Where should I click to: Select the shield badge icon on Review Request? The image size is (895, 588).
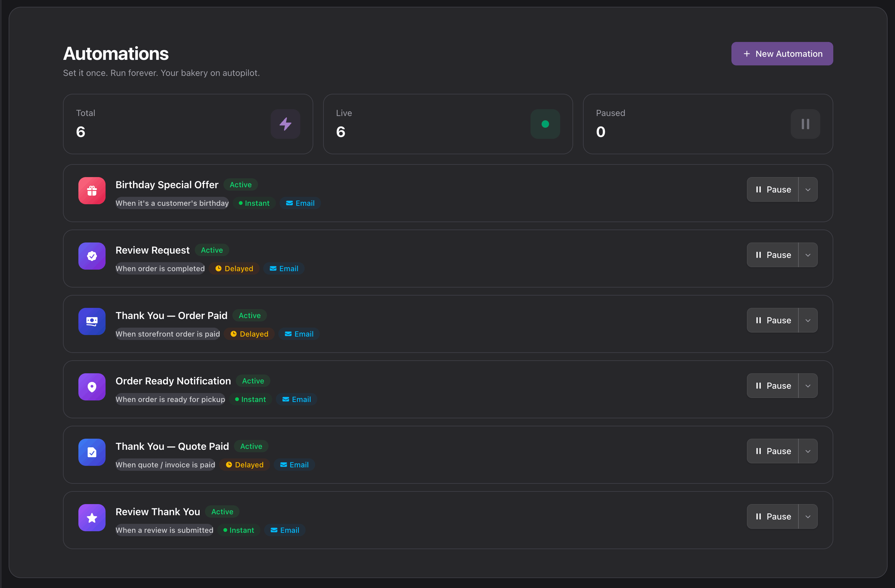[x=92, y=256]
